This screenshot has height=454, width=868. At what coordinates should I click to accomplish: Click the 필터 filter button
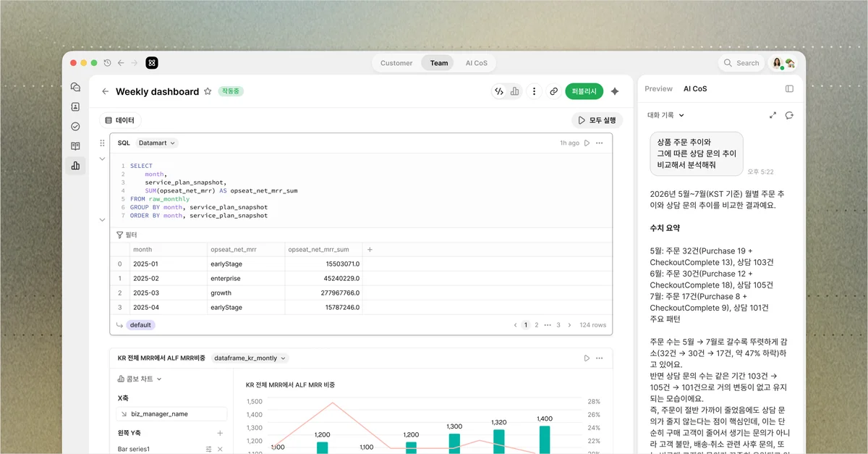tap(127, 235)
